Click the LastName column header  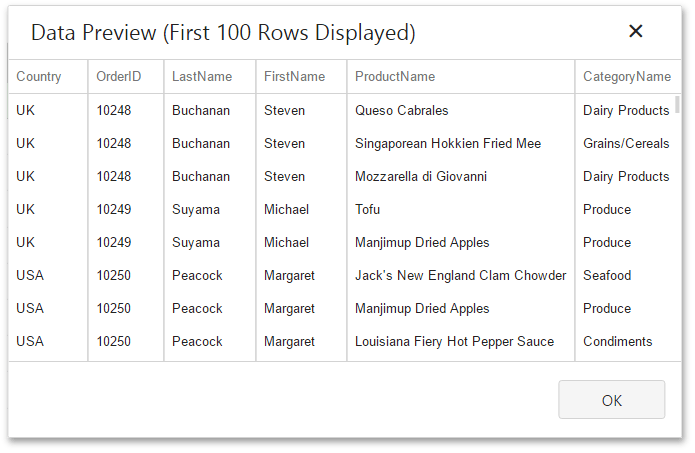[x=202, y=77]
